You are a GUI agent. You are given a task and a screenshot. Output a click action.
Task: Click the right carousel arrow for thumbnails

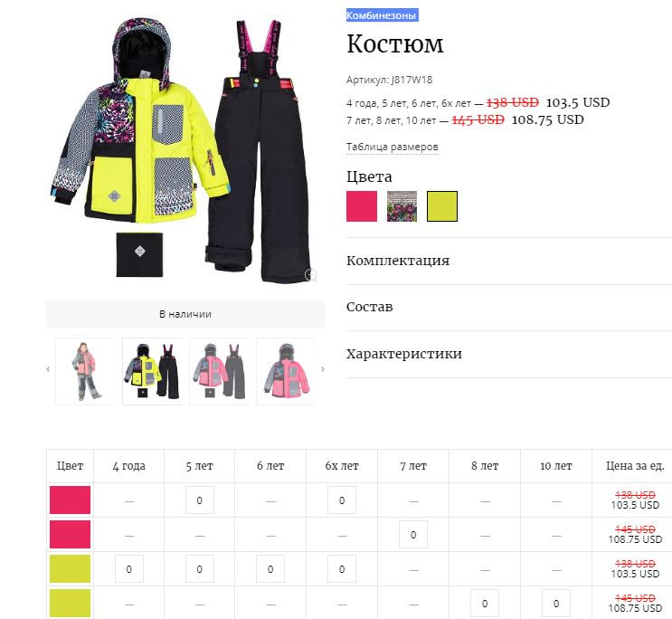point(323,370)
